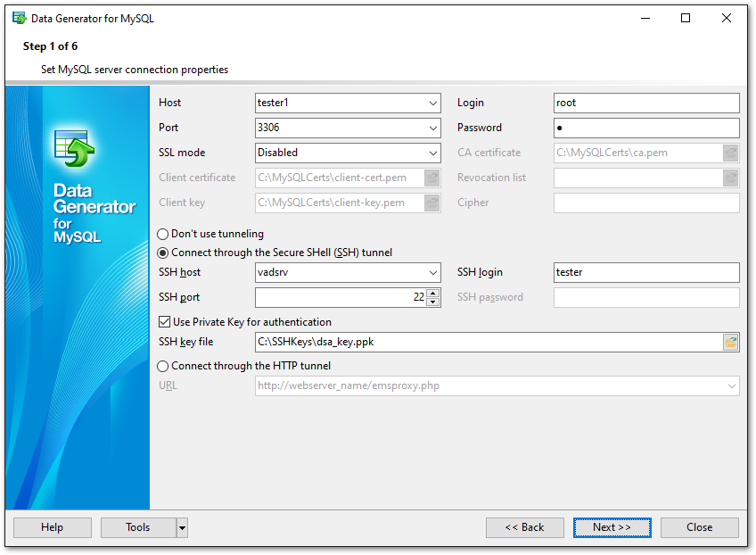Click the Tools button

coord(138,527)
